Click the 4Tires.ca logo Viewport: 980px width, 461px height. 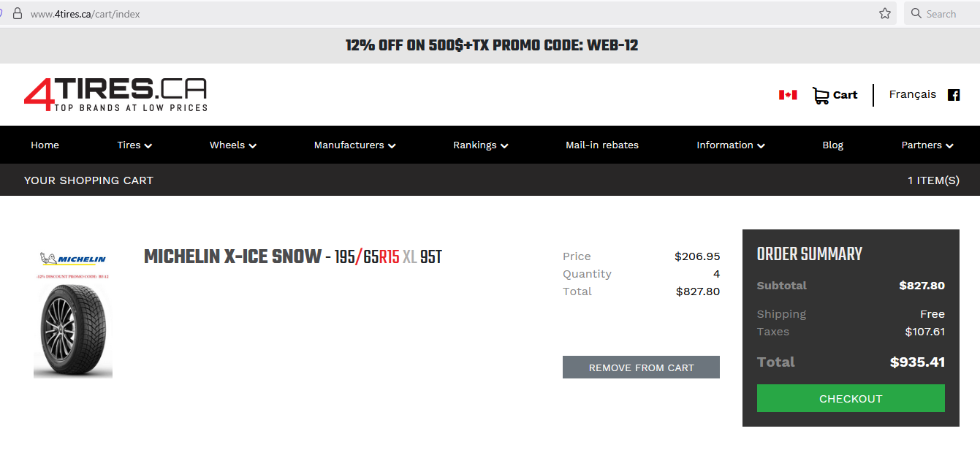point(115,94)
